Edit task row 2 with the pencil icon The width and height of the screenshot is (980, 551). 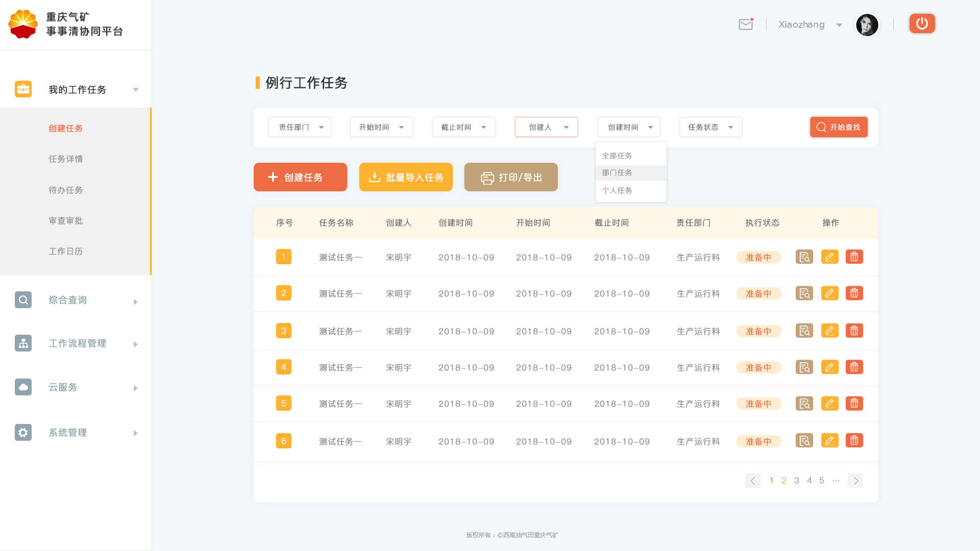(x=830, y=293)
